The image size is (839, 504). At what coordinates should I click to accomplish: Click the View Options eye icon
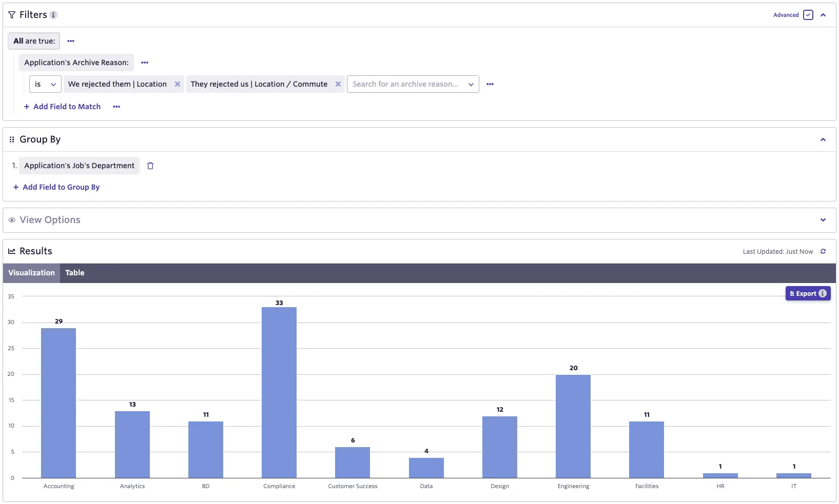pyautogui.click(x=12, y=220)
